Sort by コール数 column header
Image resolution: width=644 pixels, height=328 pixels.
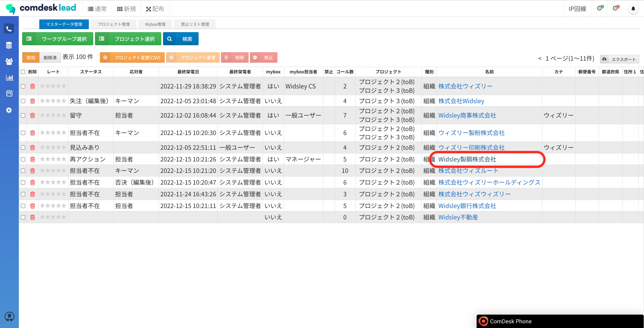coord(345,72)
